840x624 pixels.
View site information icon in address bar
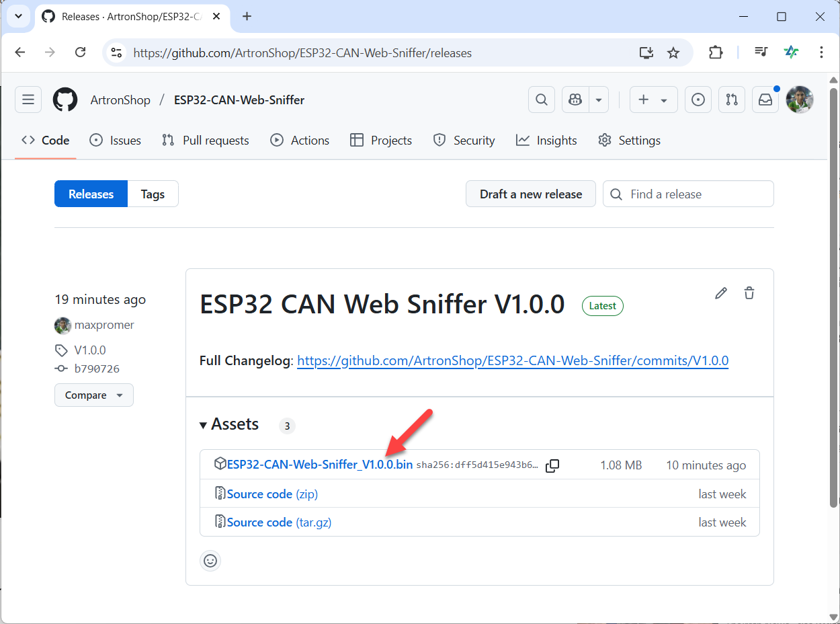point(117,52)
